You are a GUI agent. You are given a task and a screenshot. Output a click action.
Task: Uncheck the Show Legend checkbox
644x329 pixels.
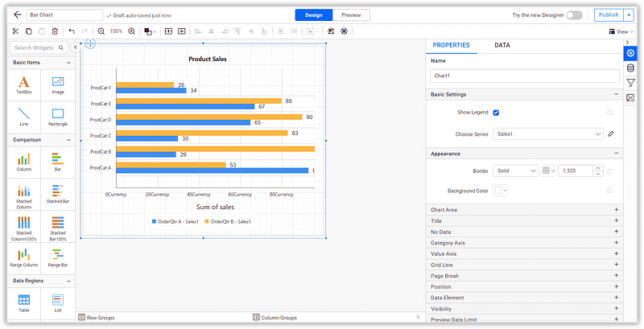point(496,113)
